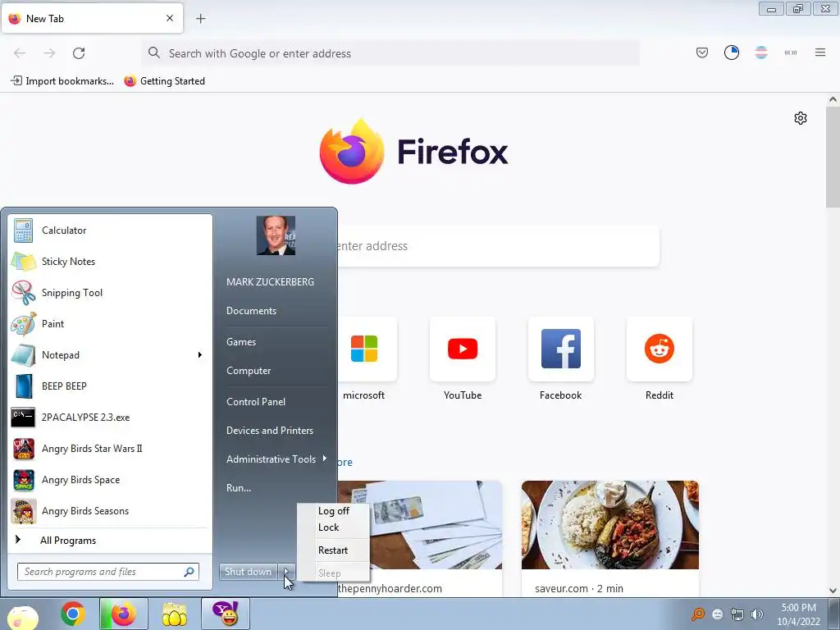Click the orange magnifier tray icon
This screenshot has height=630, width=840.
point(698,614)
